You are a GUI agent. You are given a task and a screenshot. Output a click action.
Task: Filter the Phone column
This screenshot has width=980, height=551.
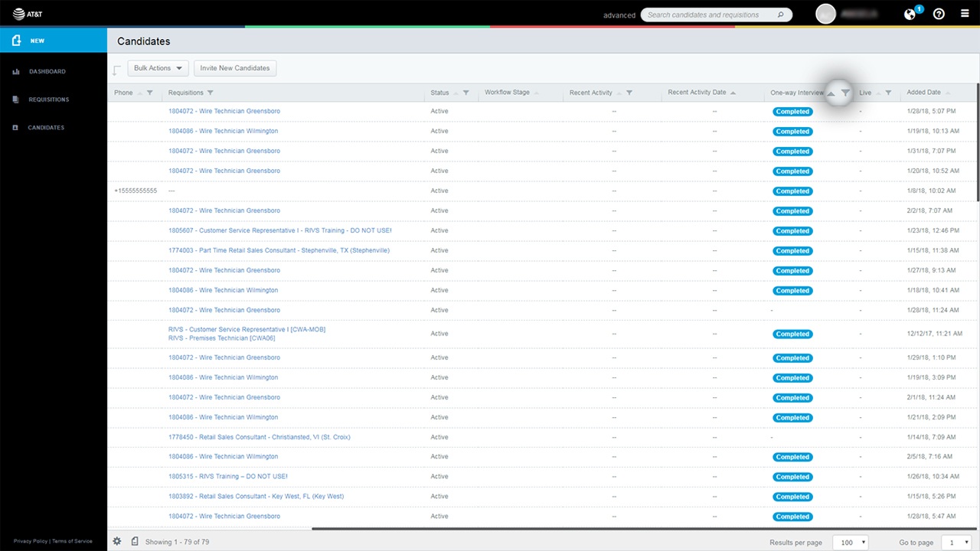click(149, 93)
